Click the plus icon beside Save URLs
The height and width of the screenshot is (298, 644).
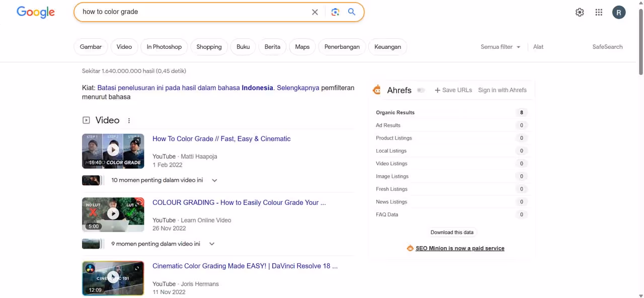click(x=437, y=90)
